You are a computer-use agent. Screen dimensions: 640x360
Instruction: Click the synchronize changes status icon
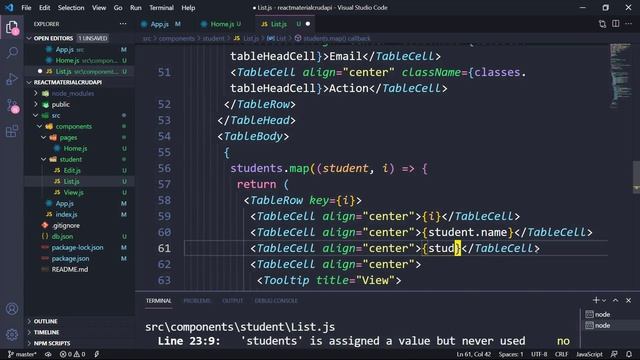48,354
